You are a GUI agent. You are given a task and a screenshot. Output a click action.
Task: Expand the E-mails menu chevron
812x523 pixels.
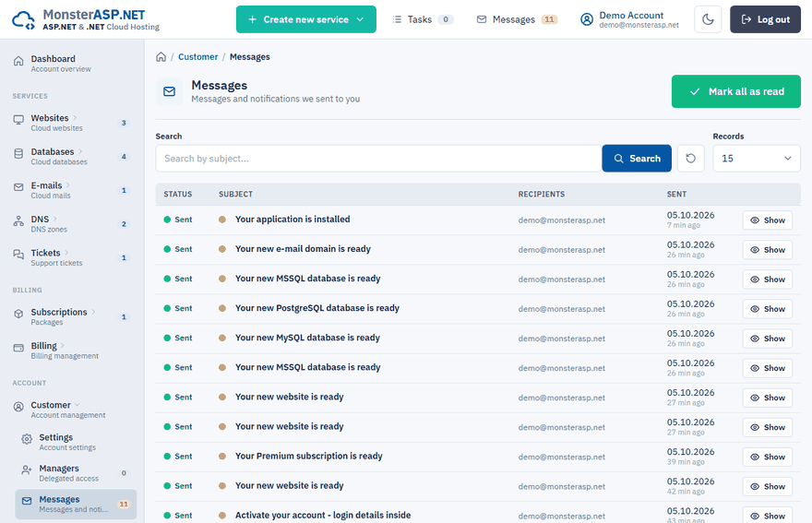tap(68, 185)
